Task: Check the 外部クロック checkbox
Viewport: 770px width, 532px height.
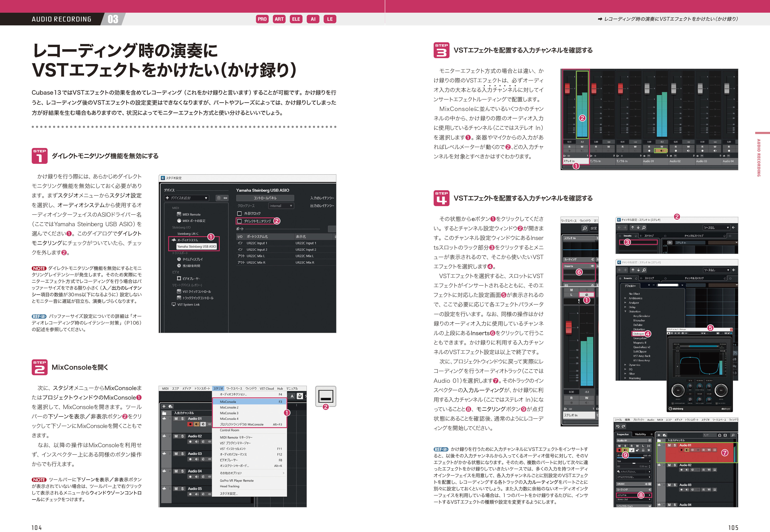Action: tap(239, 213)
